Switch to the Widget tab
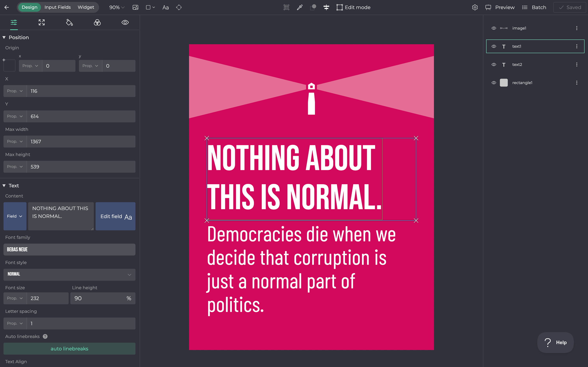Viewport: 588px width, 367px height. 86,7
